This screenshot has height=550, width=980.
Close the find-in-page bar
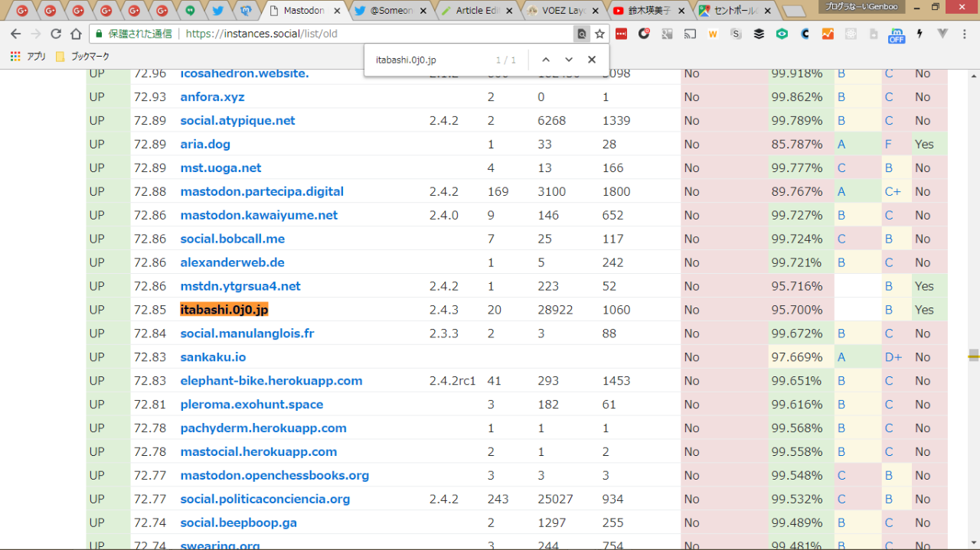pos(591,60)
